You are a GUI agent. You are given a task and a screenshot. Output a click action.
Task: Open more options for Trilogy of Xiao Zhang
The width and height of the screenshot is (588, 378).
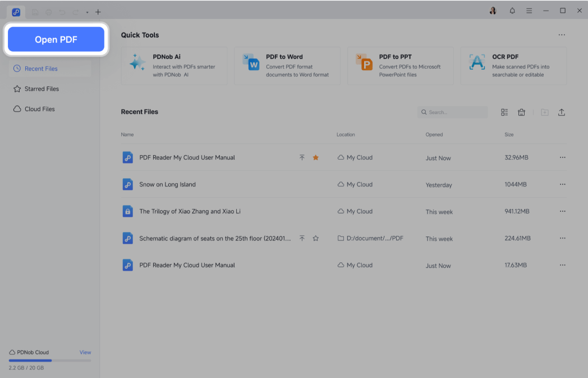tap(563, 211)
